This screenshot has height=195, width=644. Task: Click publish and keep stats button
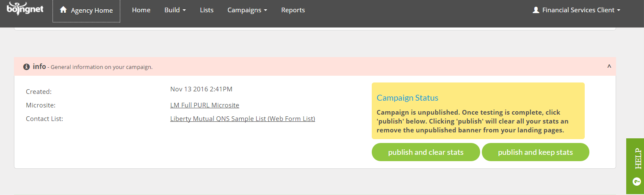coord(536,152)
